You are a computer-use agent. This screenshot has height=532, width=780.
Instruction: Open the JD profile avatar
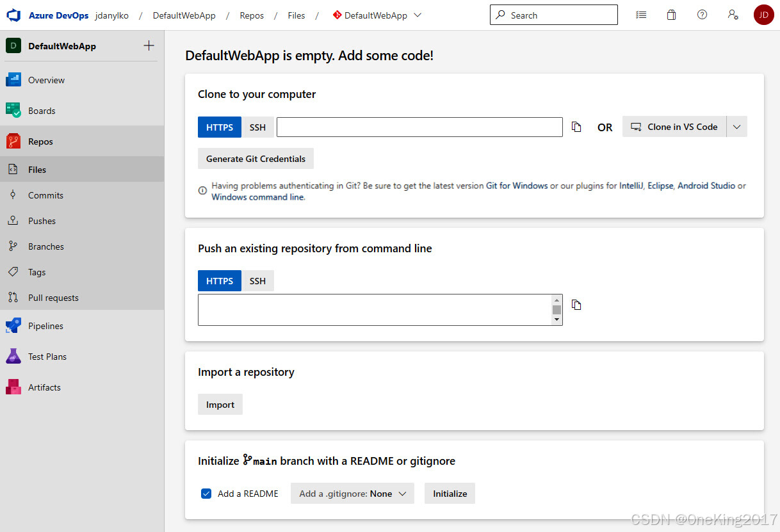pos(764,15)
